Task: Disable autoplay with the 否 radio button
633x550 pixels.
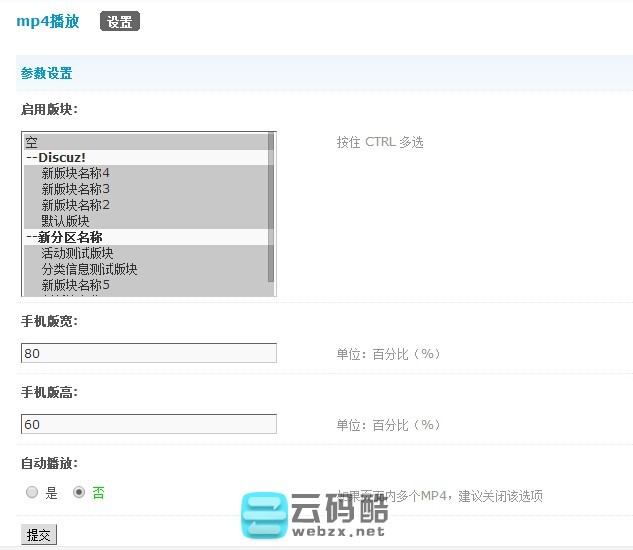Action: [79, 493]
